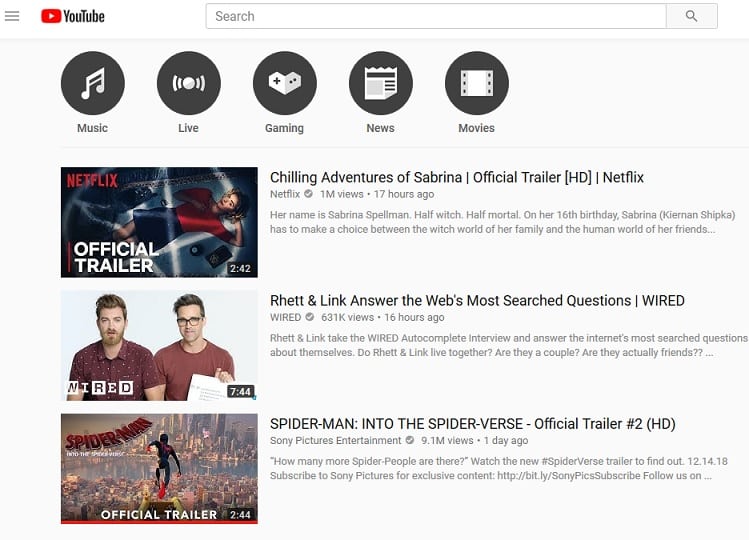The height and width of the screenshot is (540, 749).
Task: Select the News label text
Action: click(381, 128)
